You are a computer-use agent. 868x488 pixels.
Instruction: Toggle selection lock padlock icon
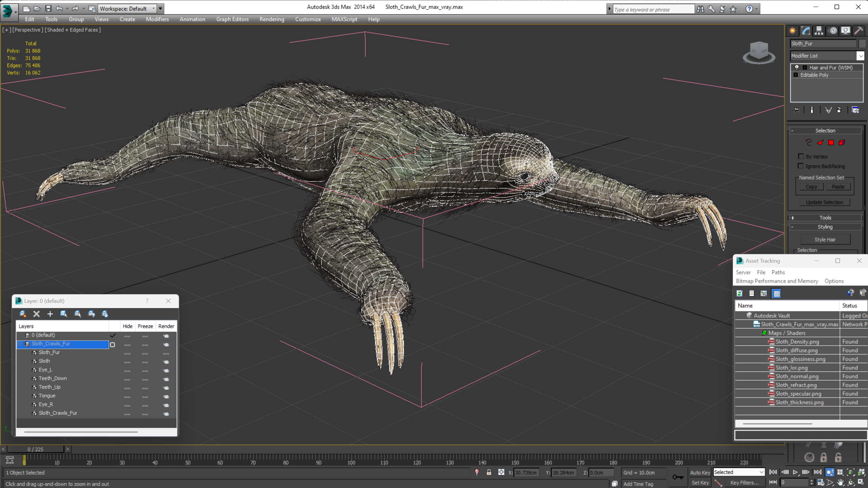pyautogui.click(x=489, y=472)
